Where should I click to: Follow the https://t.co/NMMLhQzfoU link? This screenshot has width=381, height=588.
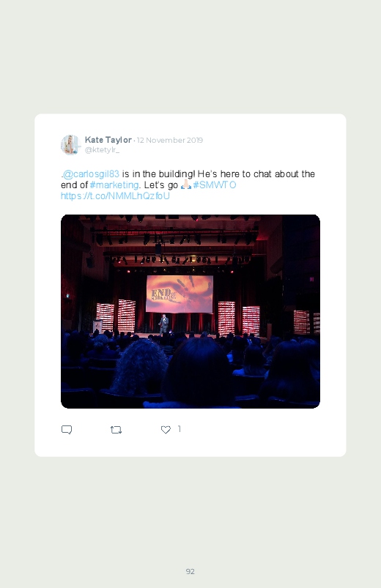pos(115,196)
